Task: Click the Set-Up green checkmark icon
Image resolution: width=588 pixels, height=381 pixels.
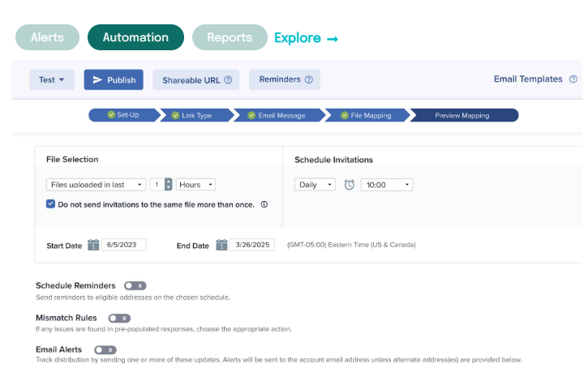Action: click(x=111, y=115)
